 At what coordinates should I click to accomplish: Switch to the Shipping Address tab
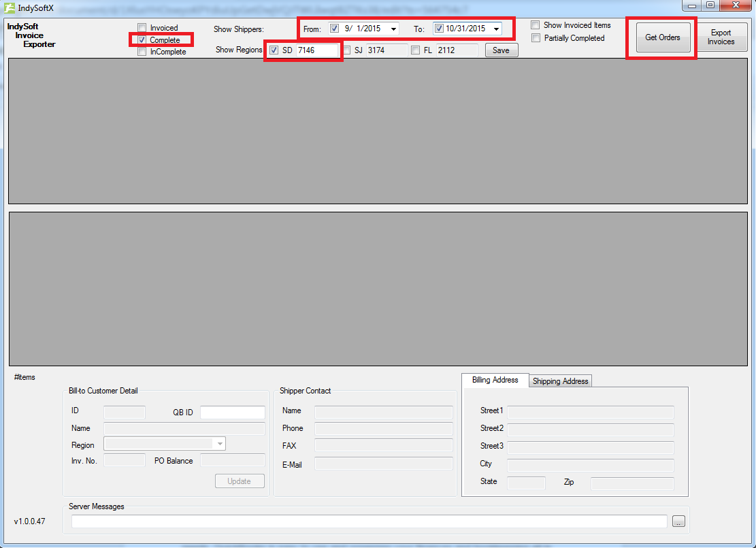560,381
